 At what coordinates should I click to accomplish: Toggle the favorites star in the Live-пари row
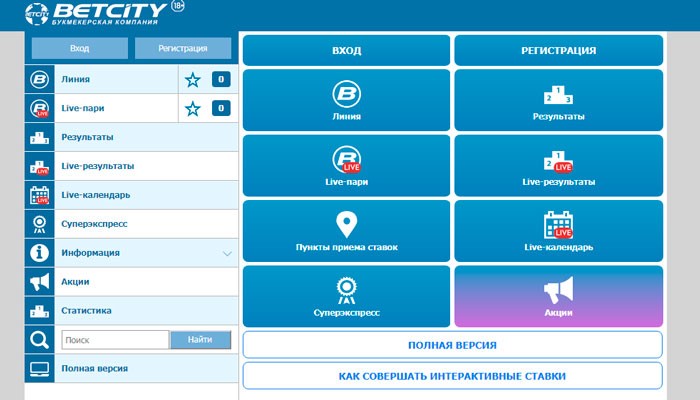pyautogui.click(x=193, y=108)
